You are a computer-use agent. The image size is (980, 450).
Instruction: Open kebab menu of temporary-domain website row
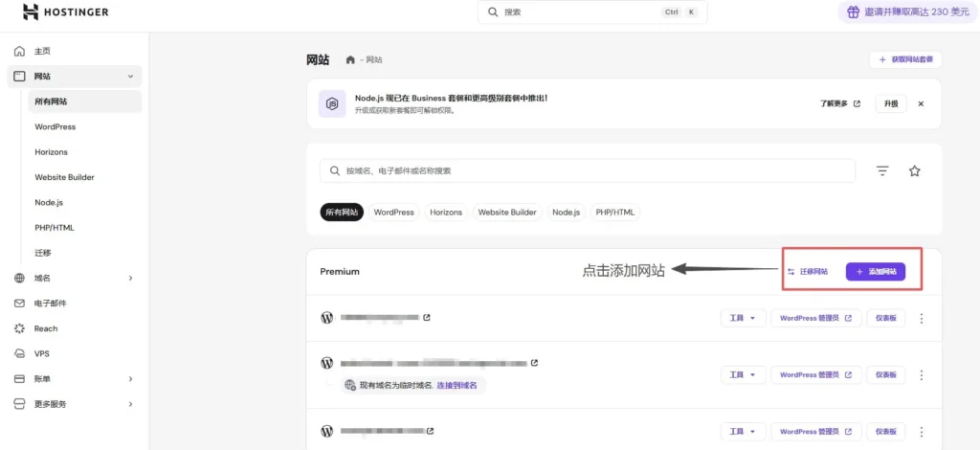tap(922, 375)
